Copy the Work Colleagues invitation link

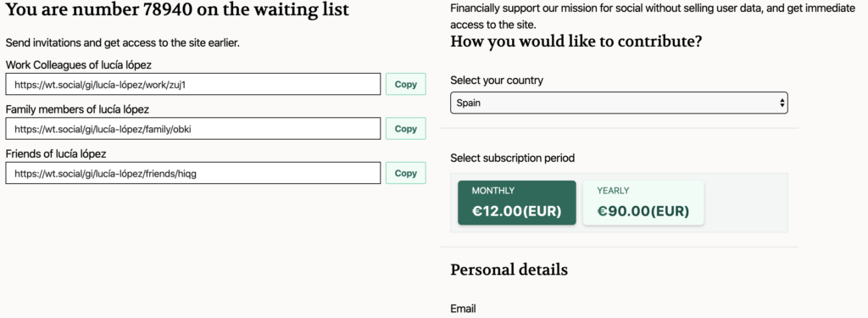coord(406,84)
